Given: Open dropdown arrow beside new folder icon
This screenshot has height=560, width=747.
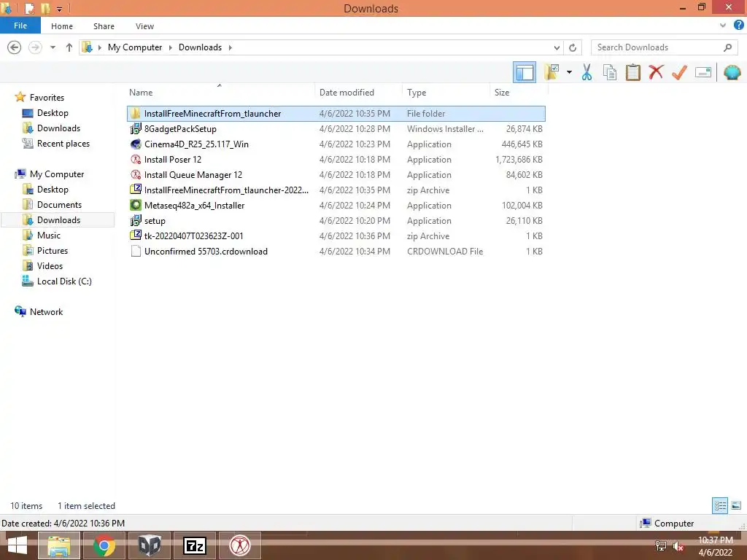Looking at the screenshot, I should click(569, 72).
